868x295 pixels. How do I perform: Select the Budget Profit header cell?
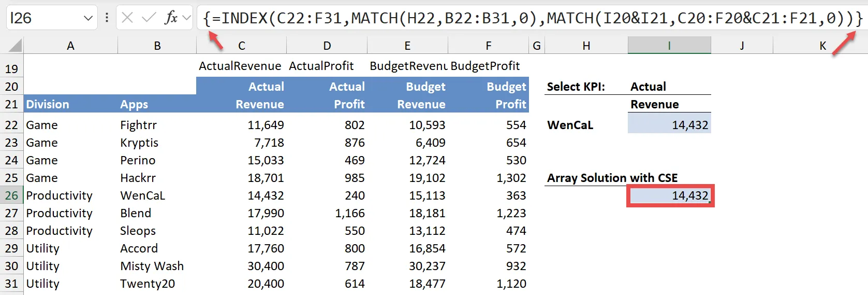click(488, 95)
